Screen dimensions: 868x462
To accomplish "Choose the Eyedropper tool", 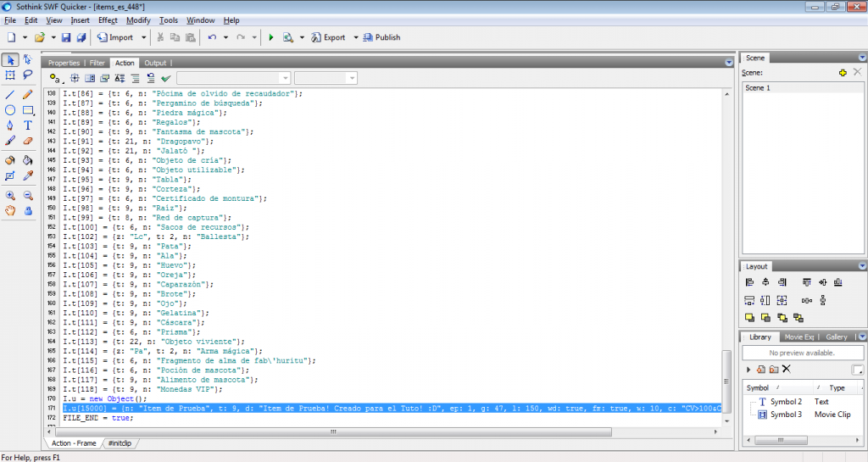I will click(28, 176).
